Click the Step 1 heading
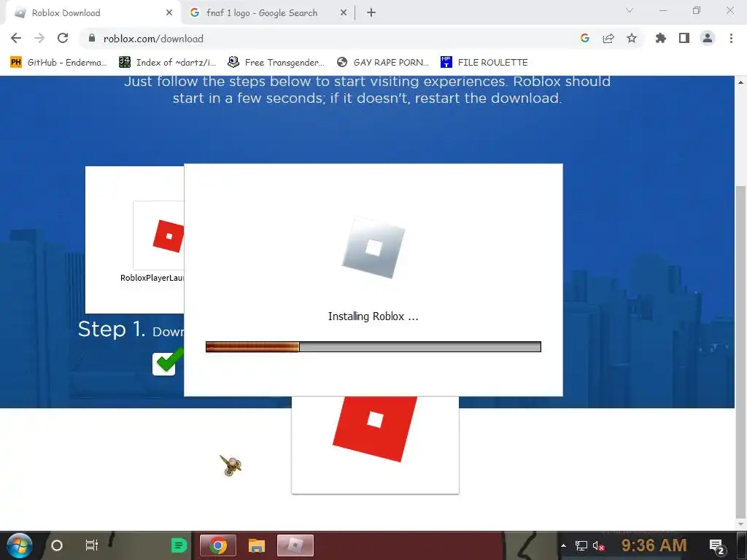Image resolution: width=747 pixels, height=560 pixels. coord(112,329)
